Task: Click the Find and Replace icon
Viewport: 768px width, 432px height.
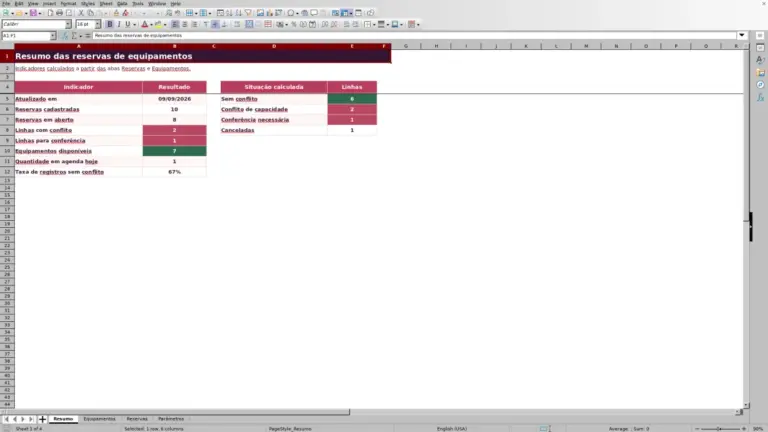Action: pyautogui.click(x=168, y=13)
